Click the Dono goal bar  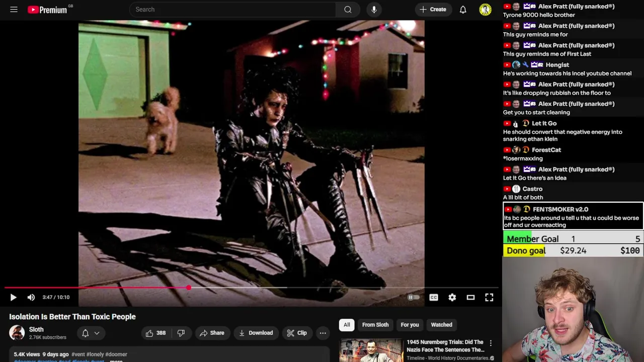(x=573, y=250)
